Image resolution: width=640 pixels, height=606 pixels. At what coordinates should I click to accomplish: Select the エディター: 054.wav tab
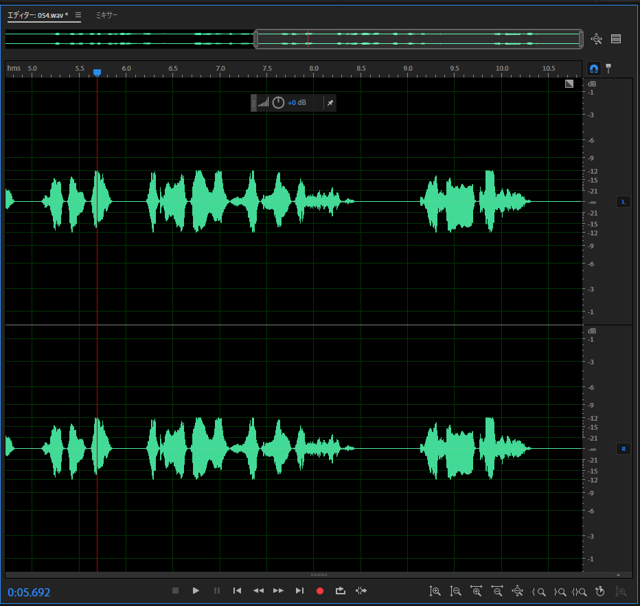tap(38, 15)
